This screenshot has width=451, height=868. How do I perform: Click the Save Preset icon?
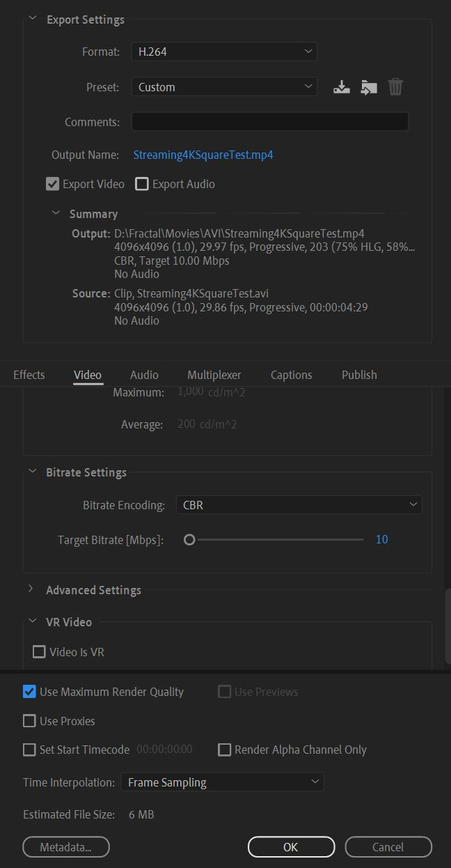tap(341, 86)
